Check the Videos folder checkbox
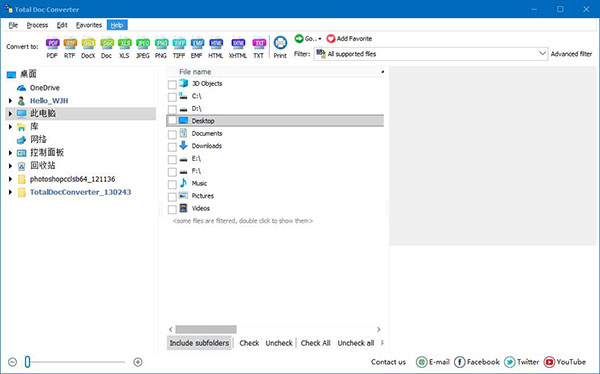Screen dimensions: 600x374 (172, 209)
